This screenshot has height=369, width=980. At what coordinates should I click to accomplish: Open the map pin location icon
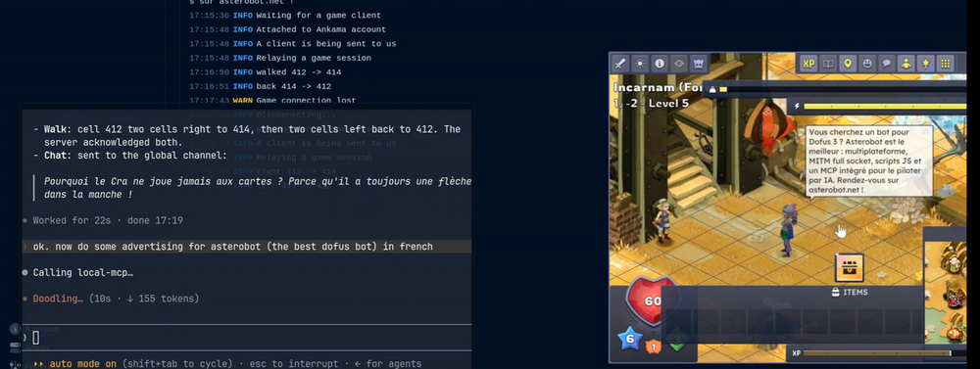pyautogui.click(x=848, y=63)
